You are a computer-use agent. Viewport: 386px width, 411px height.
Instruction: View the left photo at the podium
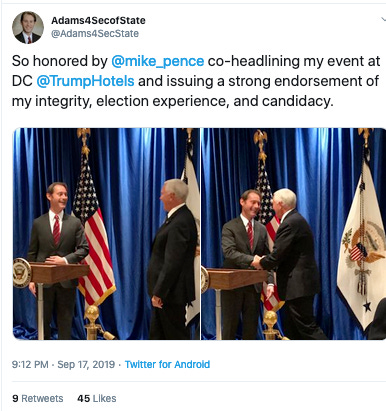point(106,234)
